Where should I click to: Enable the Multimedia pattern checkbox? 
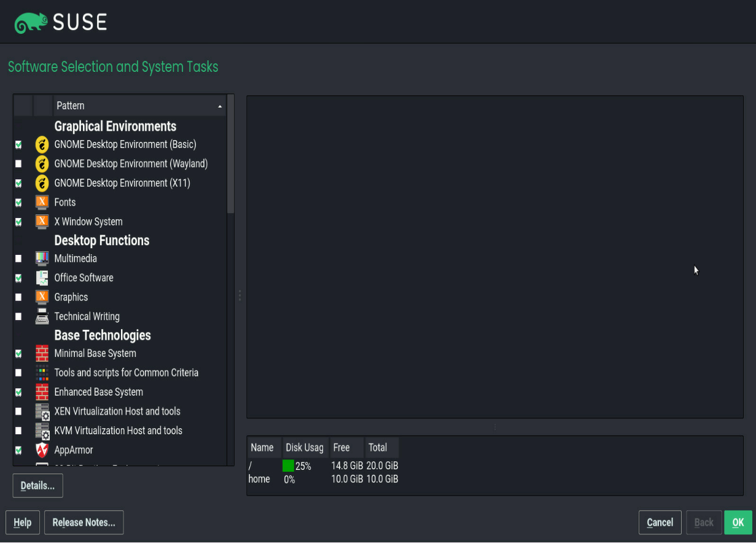click(x=18, y=259)
